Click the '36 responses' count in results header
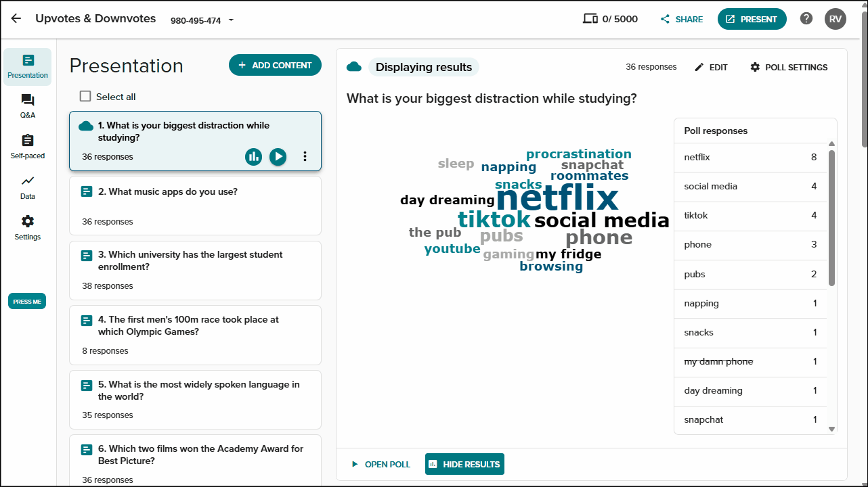Screen dimensions: 868x487 tap(651, 67)
